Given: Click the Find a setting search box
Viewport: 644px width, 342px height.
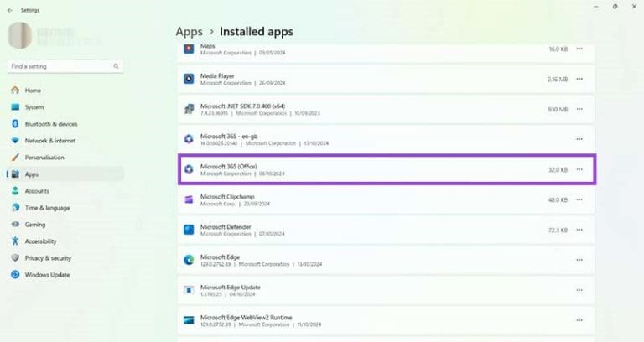Looking at the screenshot, I should click(65, 66).
